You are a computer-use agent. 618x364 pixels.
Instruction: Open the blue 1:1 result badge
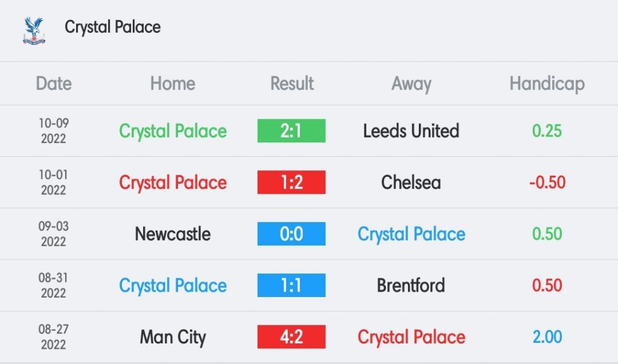pyautogui.click(x=291, y=285)
